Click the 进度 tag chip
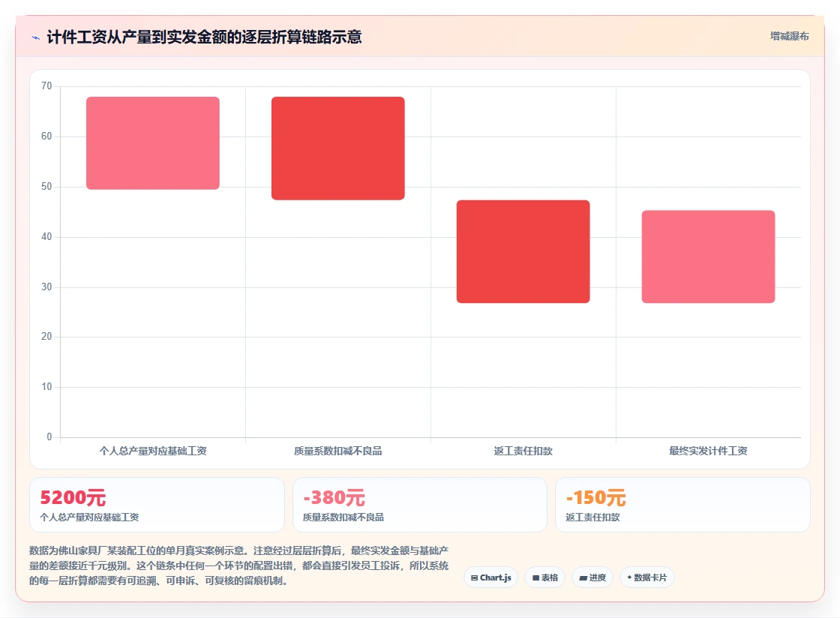The height and width of the screenshot is (618, 840). [592, 577]
